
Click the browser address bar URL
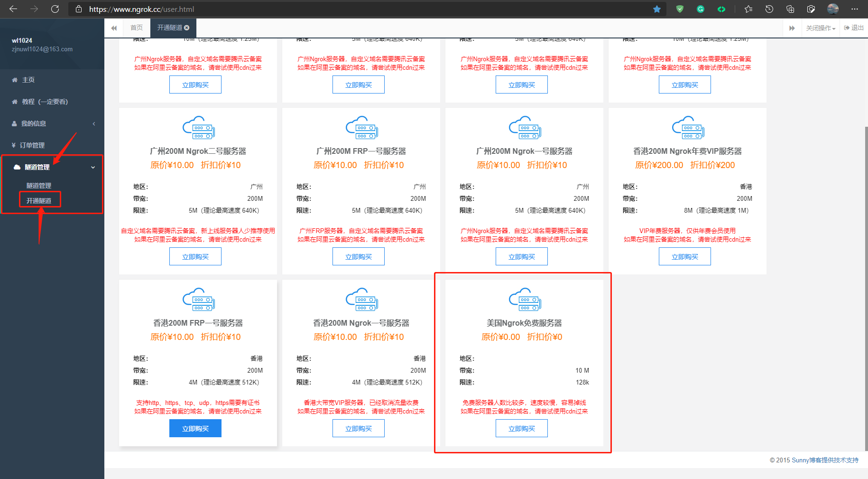point(141,9)
